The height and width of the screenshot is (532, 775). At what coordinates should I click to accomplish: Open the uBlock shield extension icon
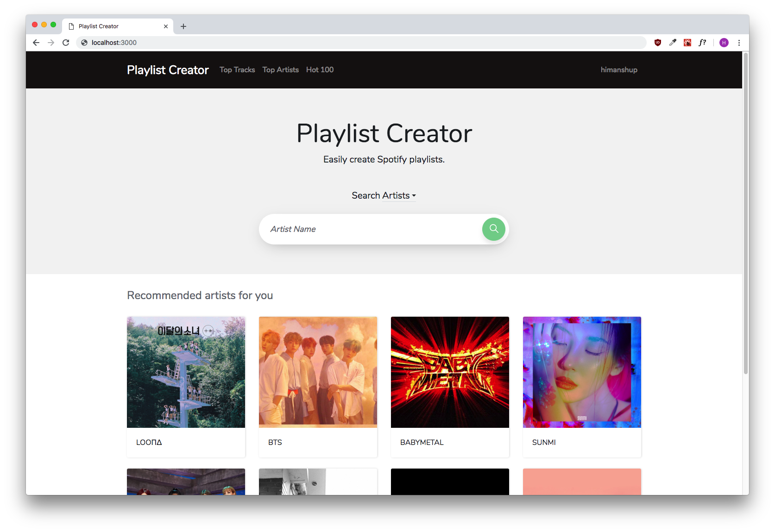coord(658,43)
